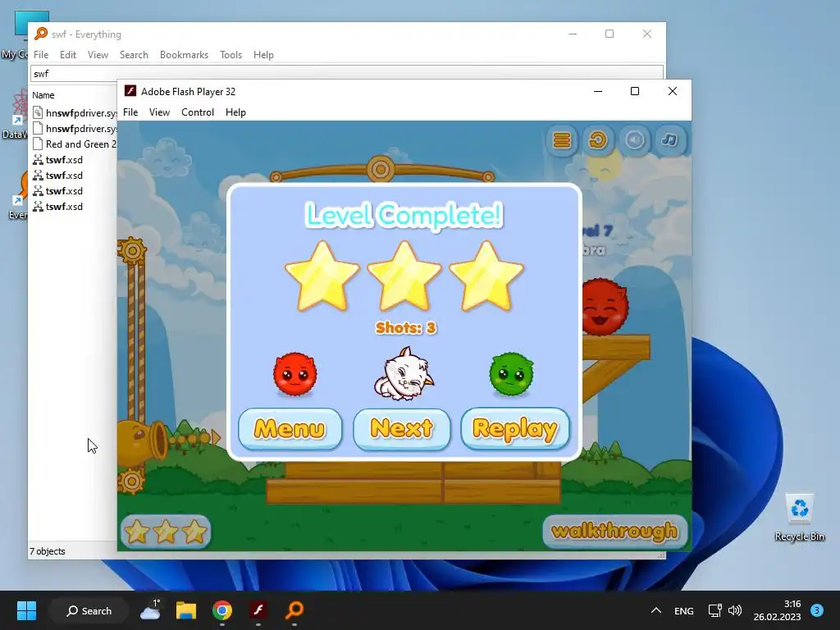Open the volume tray icon
The height and width of the screenshot is (630, 840).
735,610
